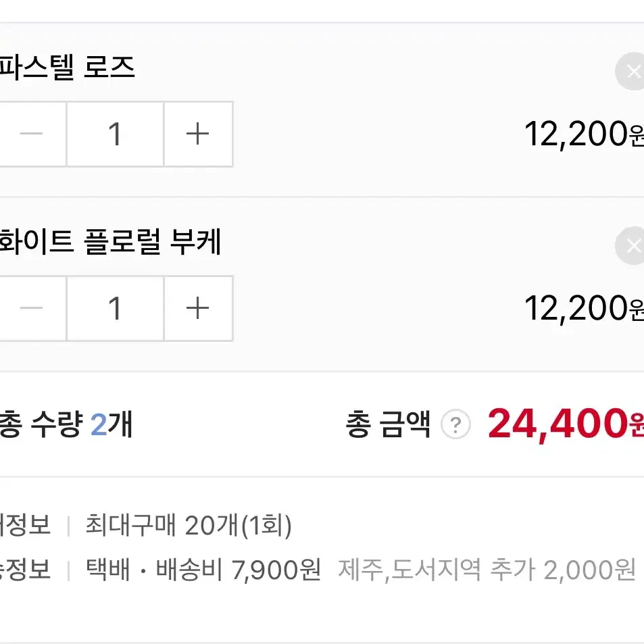Viewport: 644px width, 644px height.
Task: Click the 파스텔 로즈 quantity field
Action: pos(116,134)
